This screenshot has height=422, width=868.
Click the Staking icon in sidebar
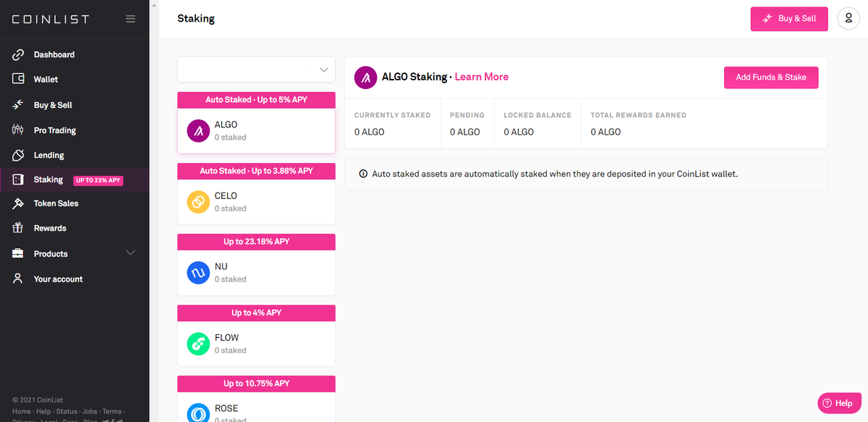click(x=18, y=180)
